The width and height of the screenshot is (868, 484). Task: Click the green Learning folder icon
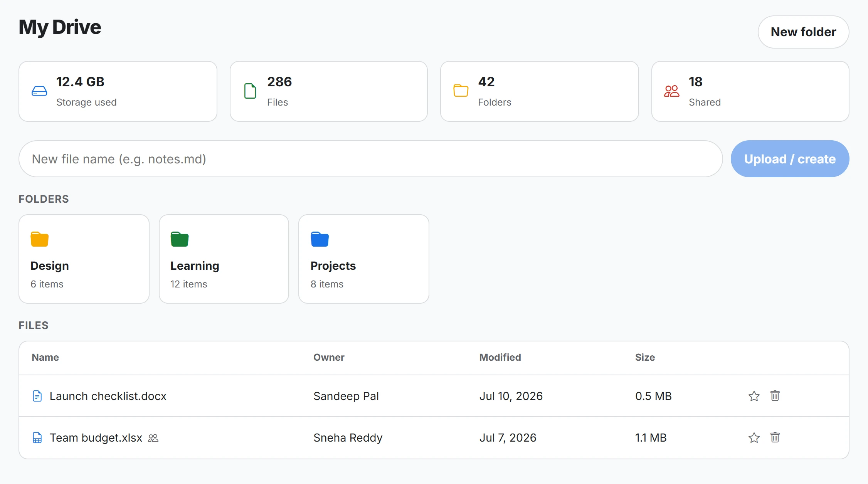click(179, 239)
